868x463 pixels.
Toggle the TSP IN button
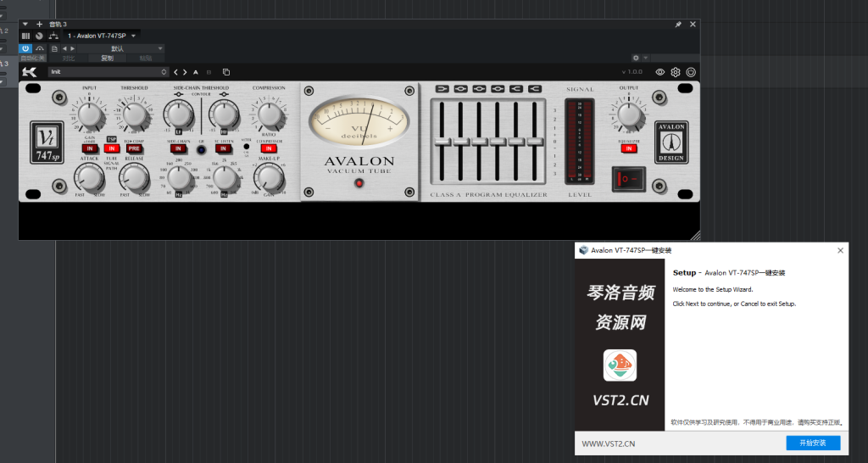[x=111, y=148]
